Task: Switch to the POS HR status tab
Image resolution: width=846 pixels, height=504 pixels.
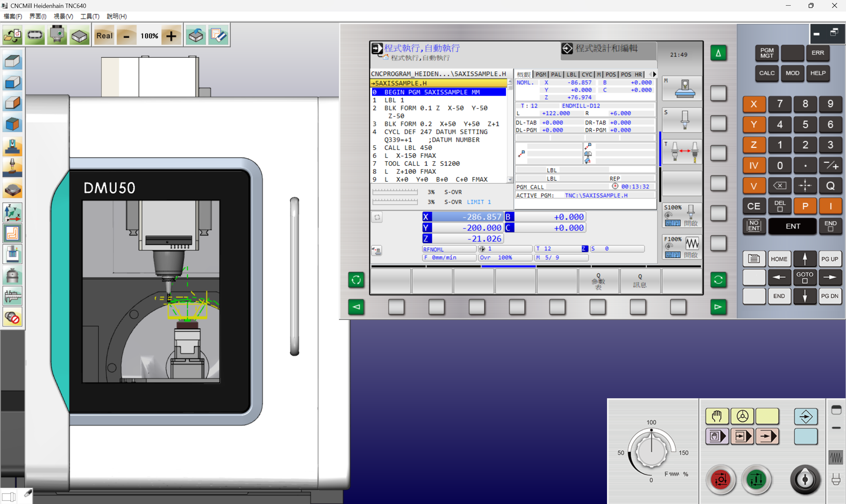Action: [x=631, y=74]
